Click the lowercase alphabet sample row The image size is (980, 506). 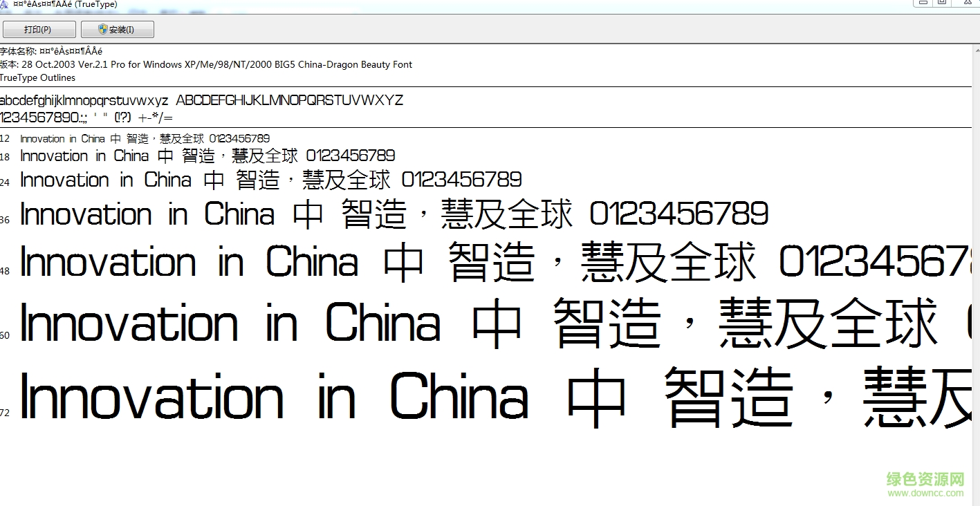tap(201, 100)
